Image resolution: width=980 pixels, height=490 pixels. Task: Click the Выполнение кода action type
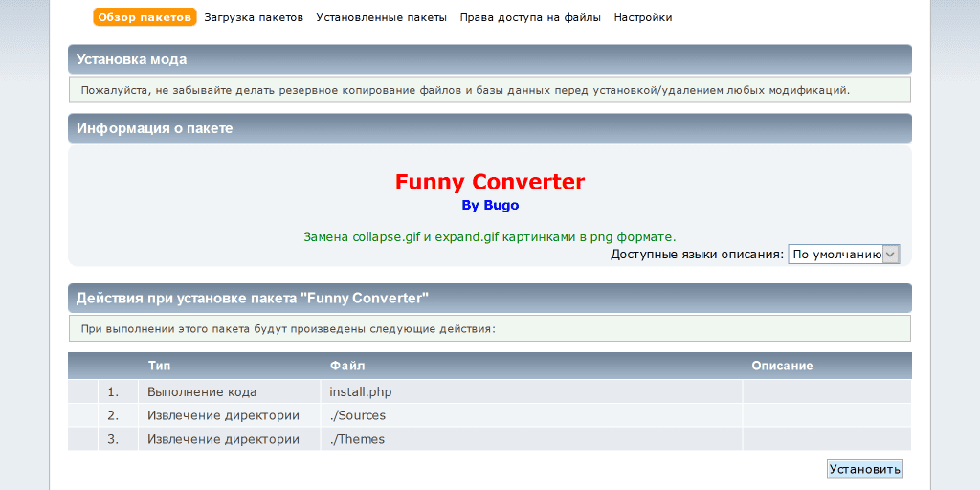click(x=202, y=391)
